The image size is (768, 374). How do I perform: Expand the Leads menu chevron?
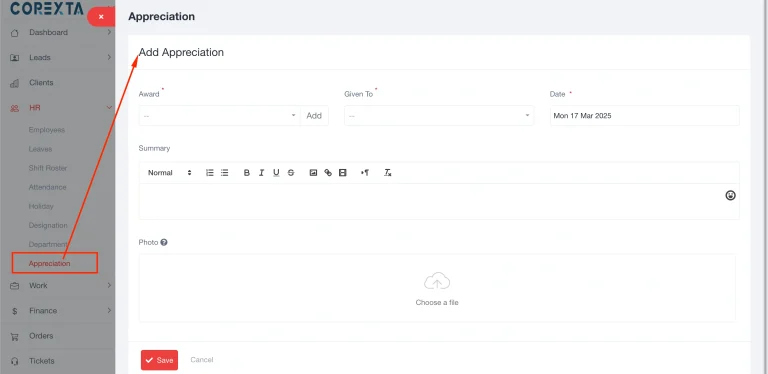pos(109,57)
